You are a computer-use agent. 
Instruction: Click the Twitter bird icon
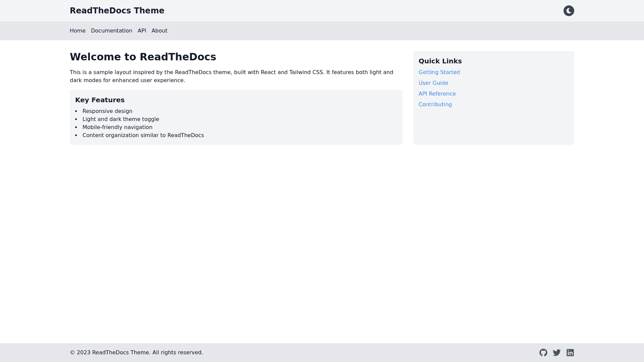pyautogui.click(x=556, y=353)
